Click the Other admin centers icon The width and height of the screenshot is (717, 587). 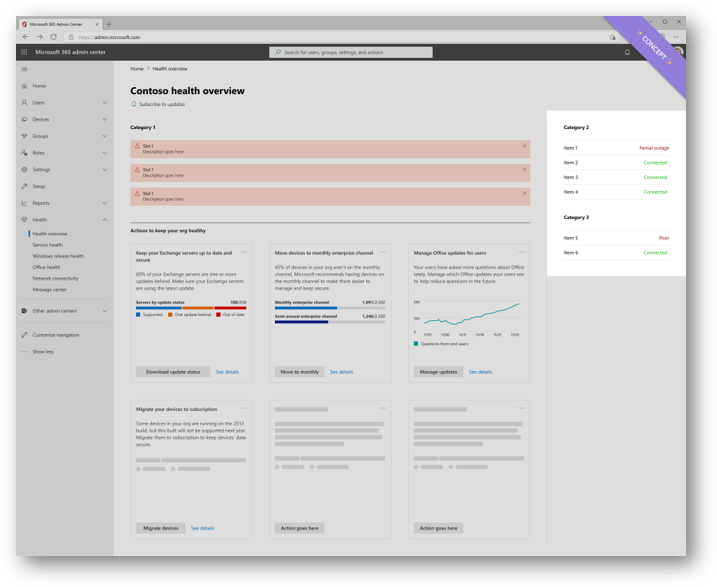click(x=24, y=311)
